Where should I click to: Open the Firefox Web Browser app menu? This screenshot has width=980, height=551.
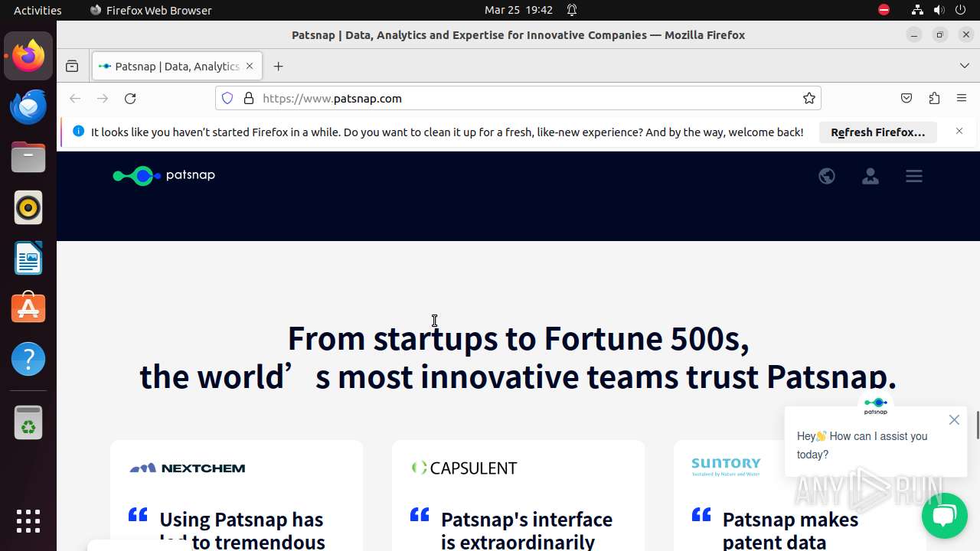[x=151, y=10]
